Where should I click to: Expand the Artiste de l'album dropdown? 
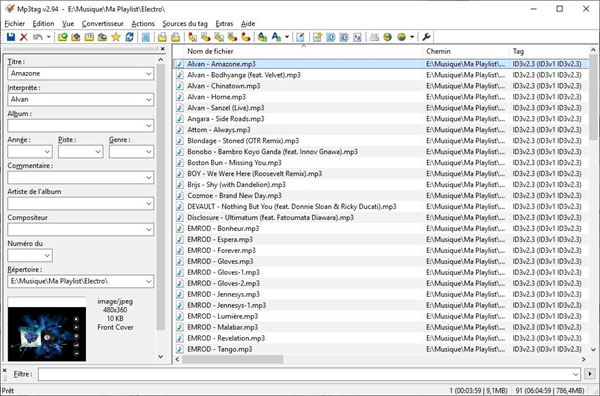[x=149, y=204]
